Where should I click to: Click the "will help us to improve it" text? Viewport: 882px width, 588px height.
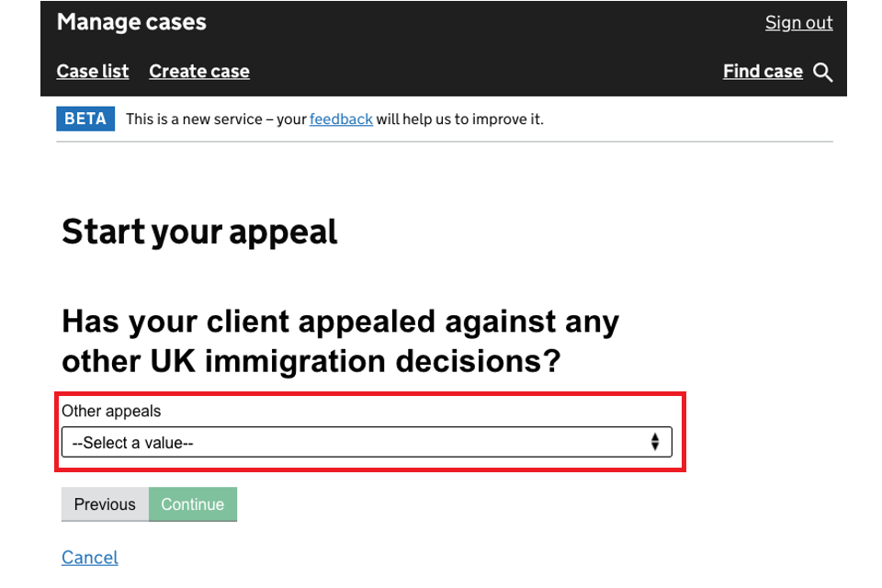click(459, 119)
